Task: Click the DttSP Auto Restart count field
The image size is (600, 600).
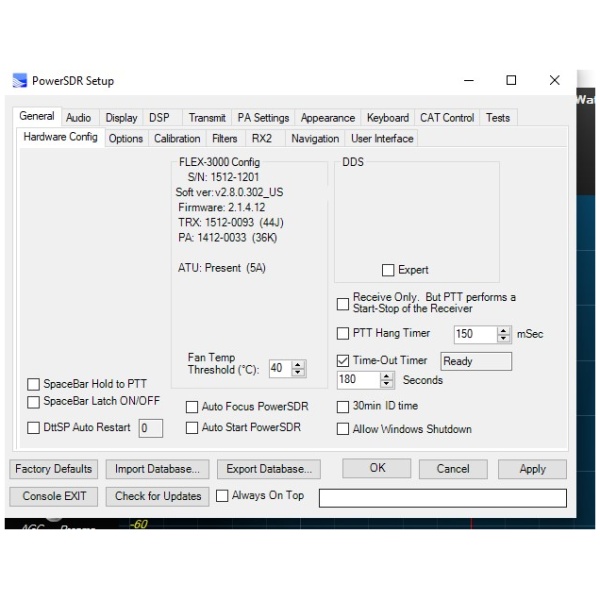Action: 150,428
